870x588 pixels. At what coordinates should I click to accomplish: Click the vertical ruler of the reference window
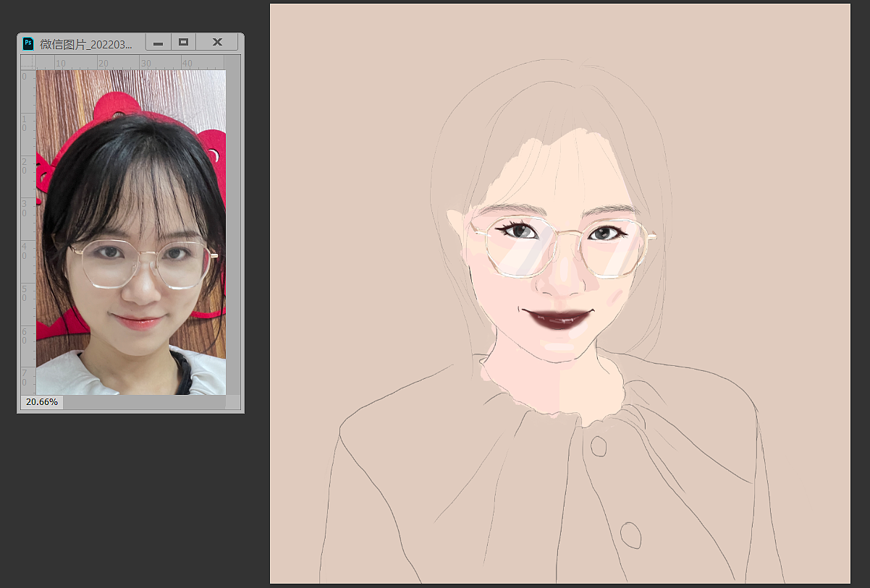pyautogui.click(x=28, y=232)
